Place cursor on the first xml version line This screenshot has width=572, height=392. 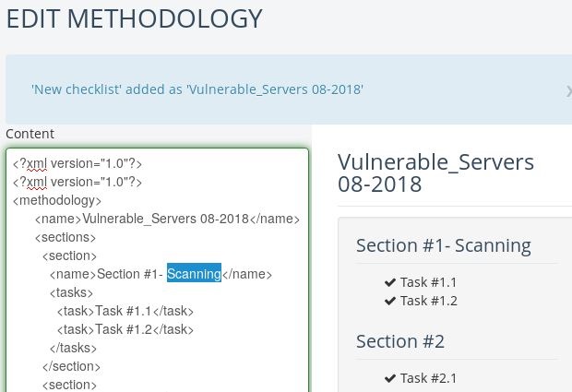pyautogui.click(x=77, y=163)
